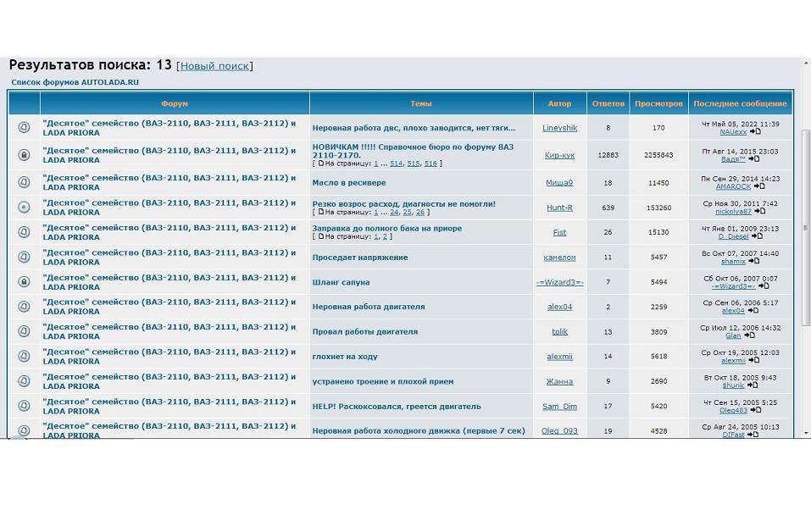The image size is (811, 532).
Task: Click the locked topic icon beside НОВИЧКАМ thread
Action: [24, 155]
